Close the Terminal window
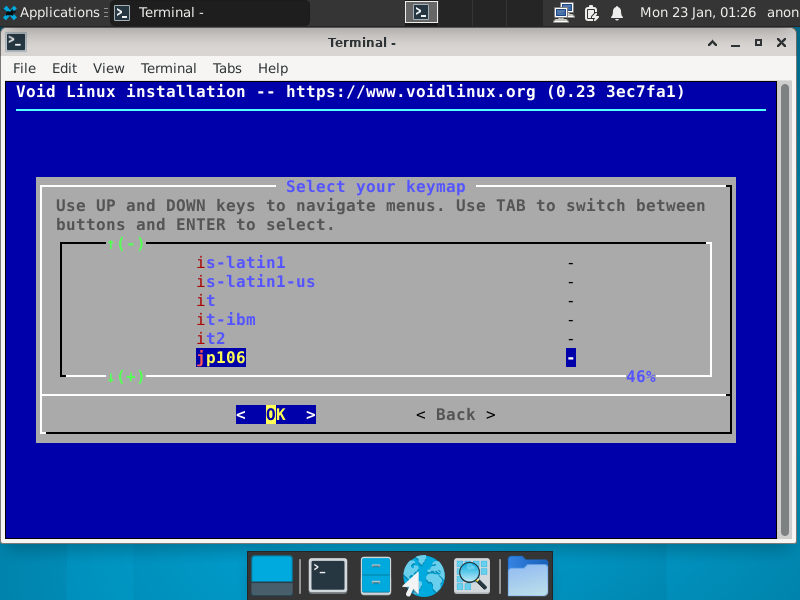 [x=781, y=43]
